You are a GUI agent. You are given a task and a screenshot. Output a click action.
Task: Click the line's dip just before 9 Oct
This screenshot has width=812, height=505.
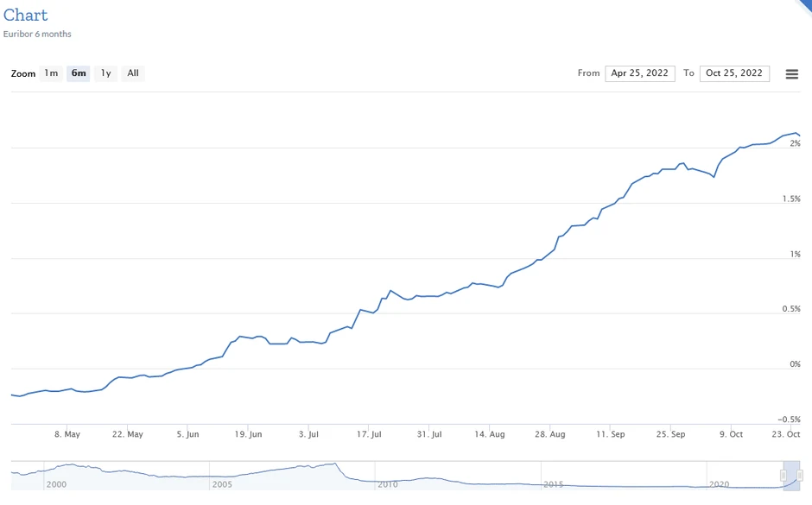coord(714,177)
